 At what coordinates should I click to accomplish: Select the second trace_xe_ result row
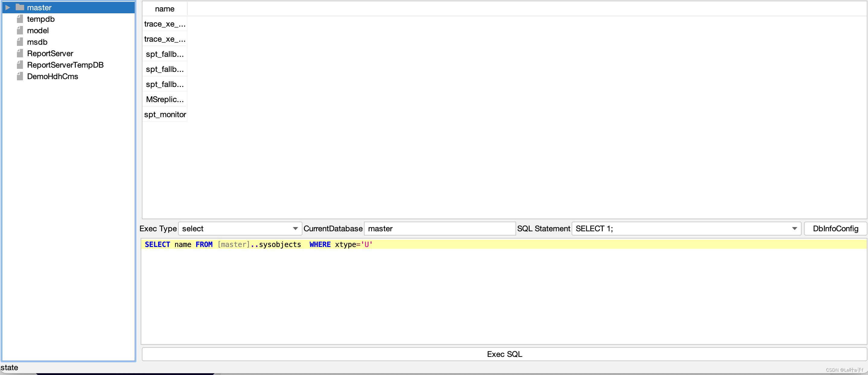tap(165, 39)
